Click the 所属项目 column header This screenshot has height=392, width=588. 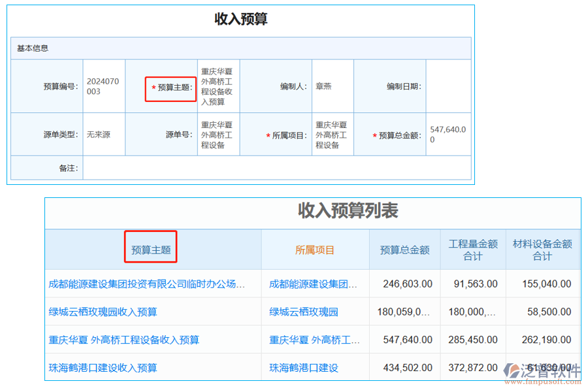point(314,250)
